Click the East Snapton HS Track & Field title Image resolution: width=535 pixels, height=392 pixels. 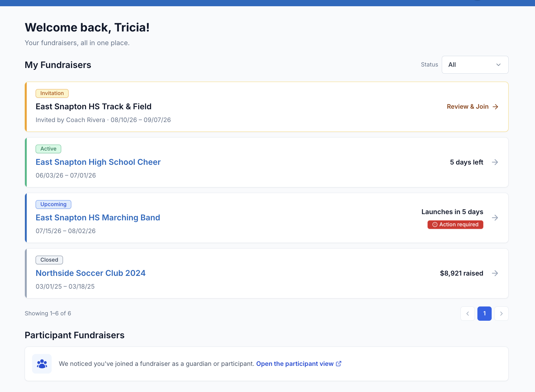[x=94, y=107]
